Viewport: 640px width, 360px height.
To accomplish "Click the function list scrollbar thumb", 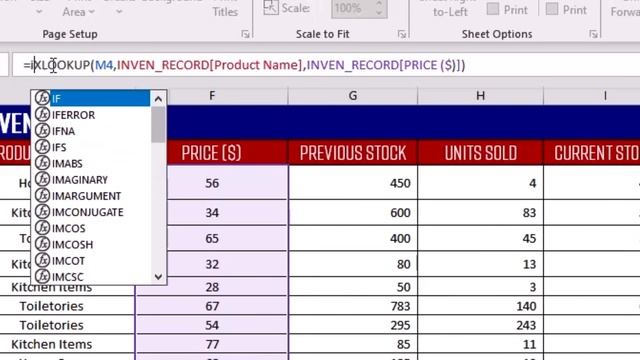I will click(x=158, y=124).
